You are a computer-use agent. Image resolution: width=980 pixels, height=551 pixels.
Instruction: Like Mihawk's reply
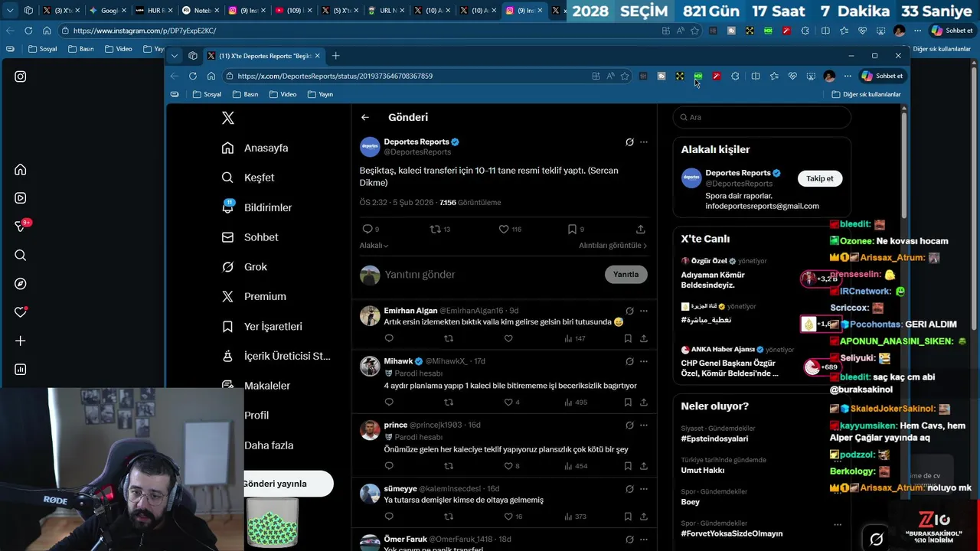tap(508, 402)
